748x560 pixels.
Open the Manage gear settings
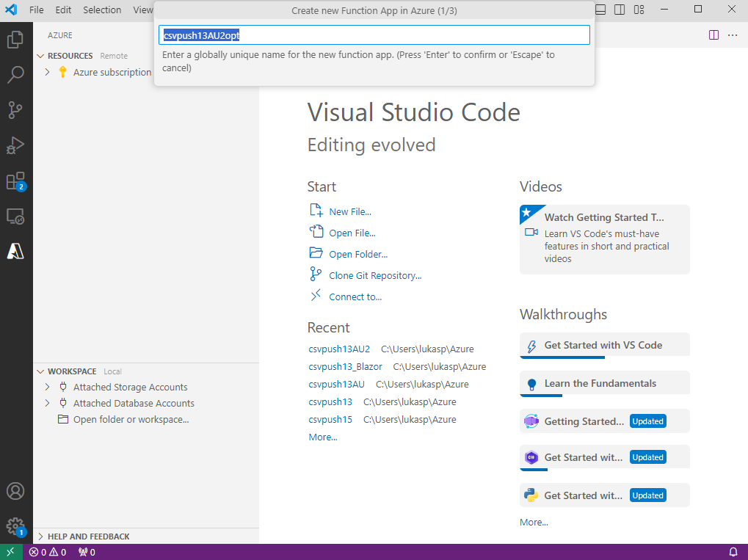coord(15,526)
